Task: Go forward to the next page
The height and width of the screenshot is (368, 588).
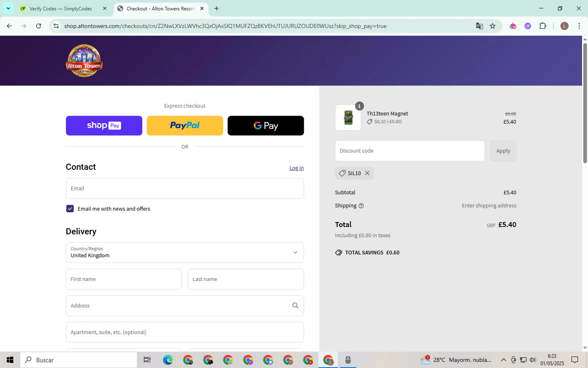Action: (24, 26)
